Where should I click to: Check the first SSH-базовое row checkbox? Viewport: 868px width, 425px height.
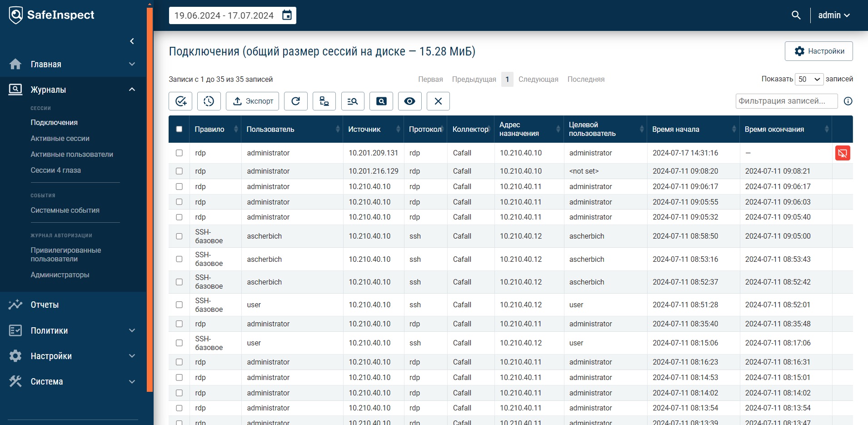point(179,236)
